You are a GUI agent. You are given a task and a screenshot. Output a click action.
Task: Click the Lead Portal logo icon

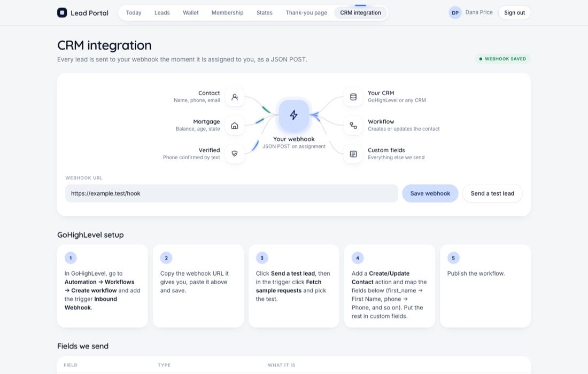(62, 13)
